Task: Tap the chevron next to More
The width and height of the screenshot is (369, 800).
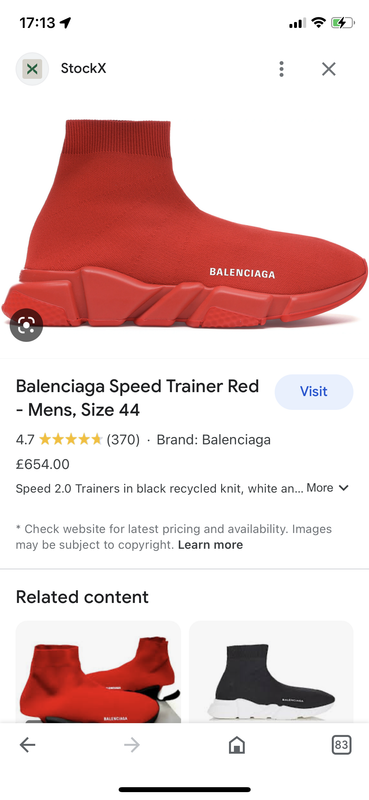Action: tap(344, 488)
